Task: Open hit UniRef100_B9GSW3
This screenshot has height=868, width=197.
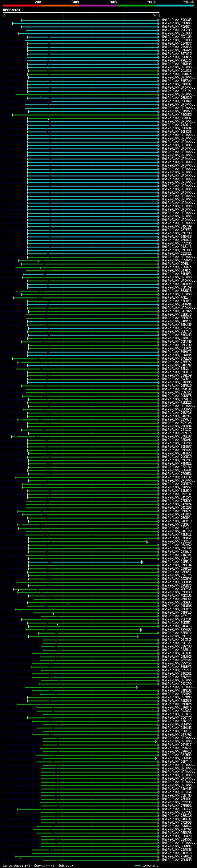Action: (177, 20)
